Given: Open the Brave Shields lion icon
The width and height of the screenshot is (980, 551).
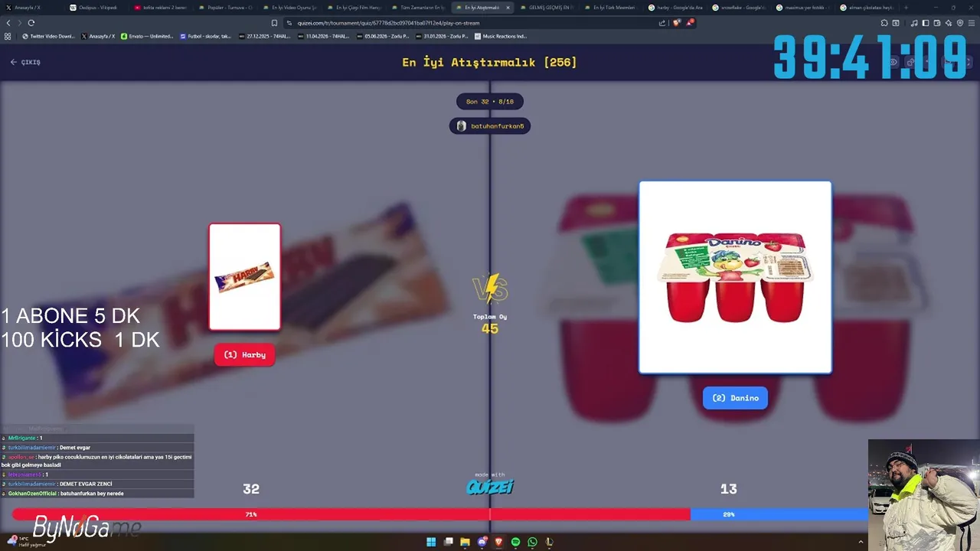Looking at the screenshot, I should coord(675,23).
